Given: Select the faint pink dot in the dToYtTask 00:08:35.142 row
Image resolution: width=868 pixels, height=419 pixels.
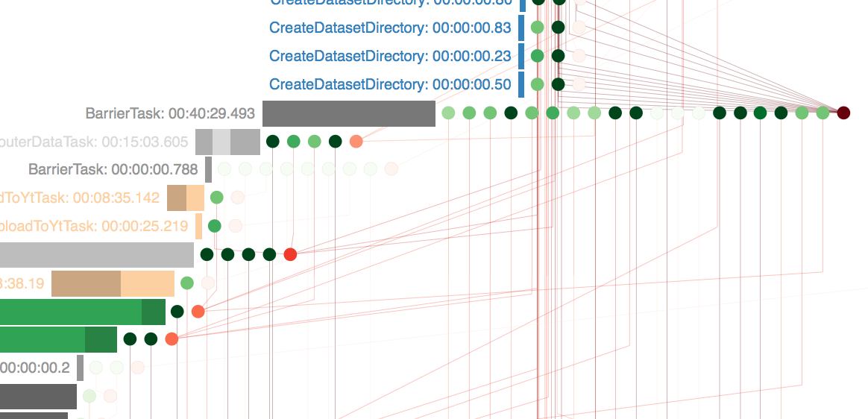Looking at the screenshot, I should [x=237, y=197].
